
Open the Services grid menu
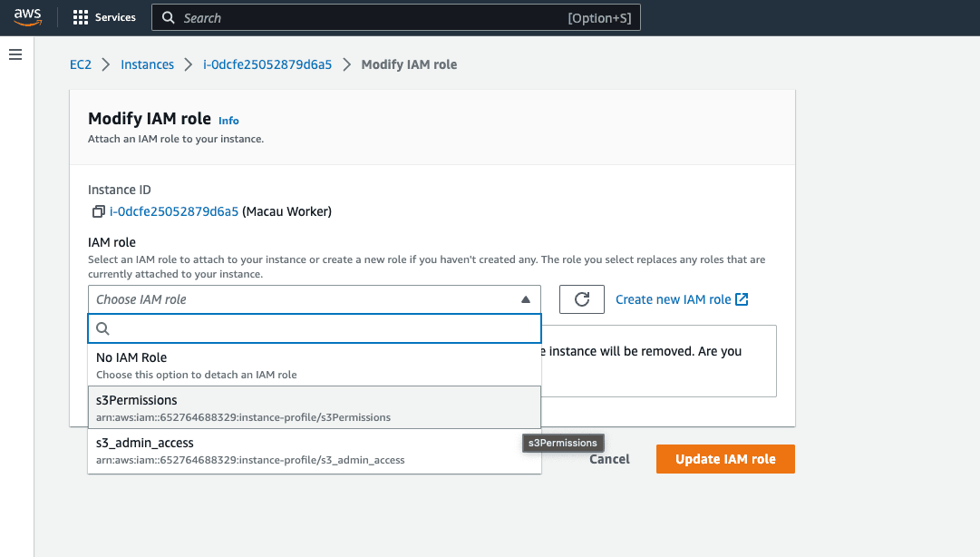click(104, 17)
